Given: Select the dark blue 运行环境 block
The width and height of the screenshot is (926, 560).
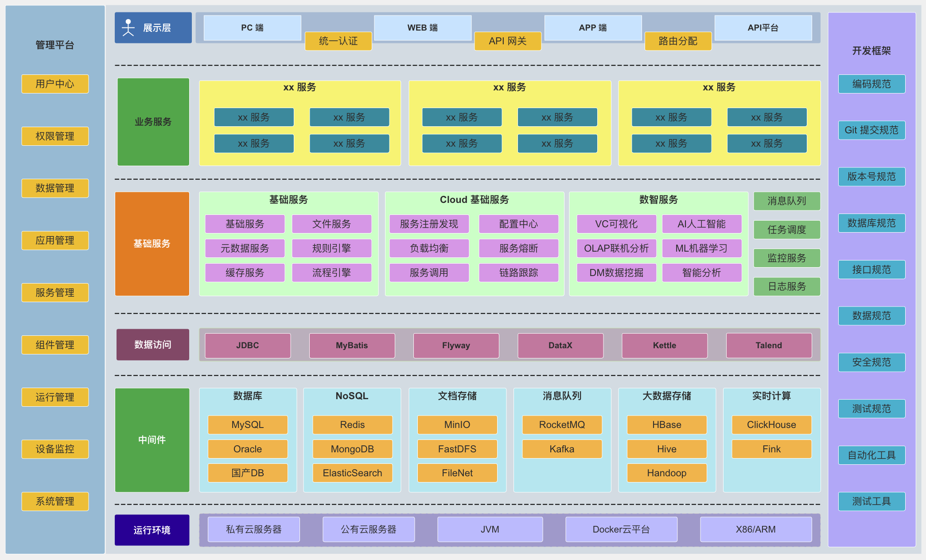Looking at the screenshot, I should [152, 530].
